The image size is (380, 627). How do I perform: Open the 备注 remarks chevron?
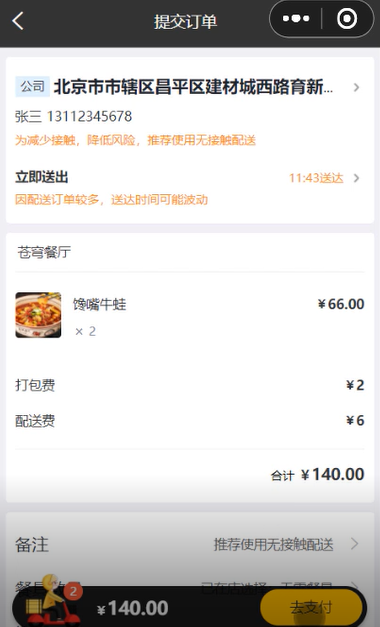click(x=354, y=544)
